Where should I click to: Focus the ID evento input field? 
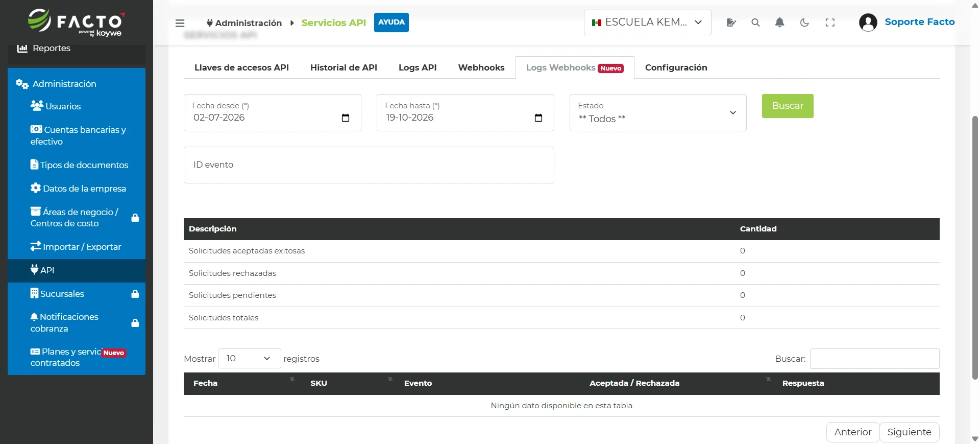[369, 165]
